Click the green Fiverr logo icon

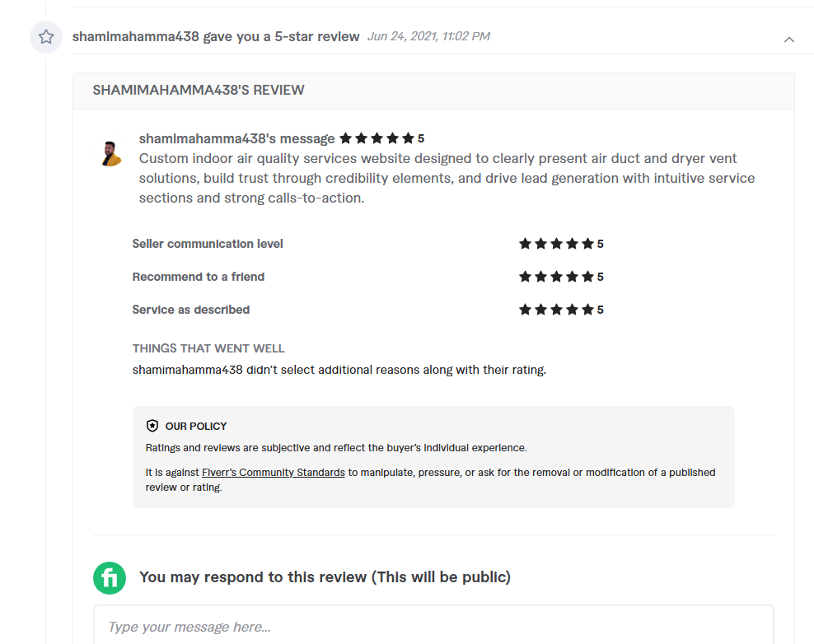point(110,577)
